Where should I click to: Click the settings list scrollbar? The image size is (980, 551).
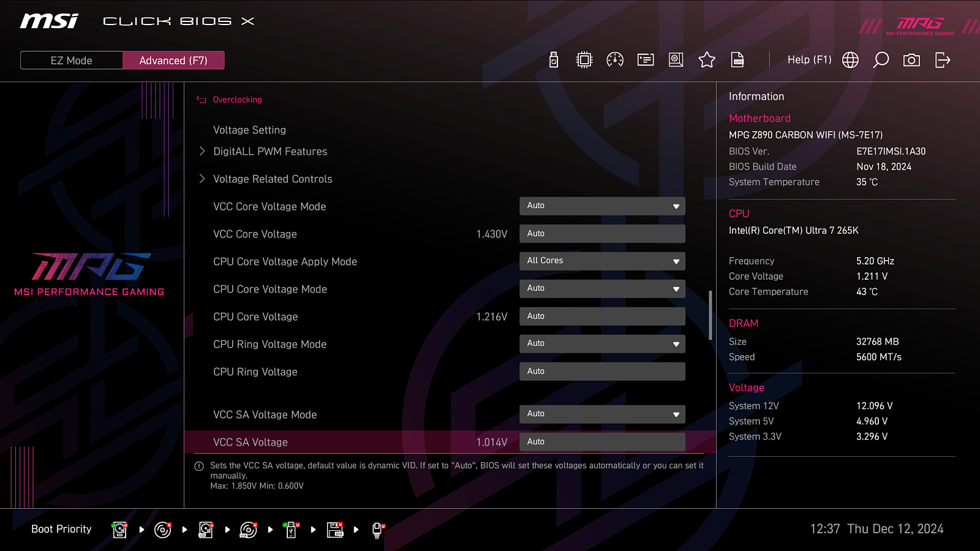click(710, 315)
